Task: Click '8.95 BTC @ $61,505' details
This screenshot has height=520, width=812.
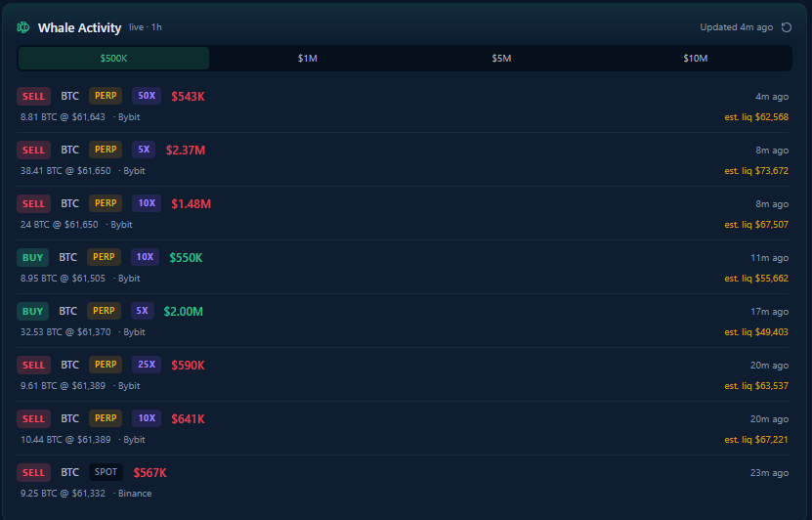Action: (x=63, y=279)
